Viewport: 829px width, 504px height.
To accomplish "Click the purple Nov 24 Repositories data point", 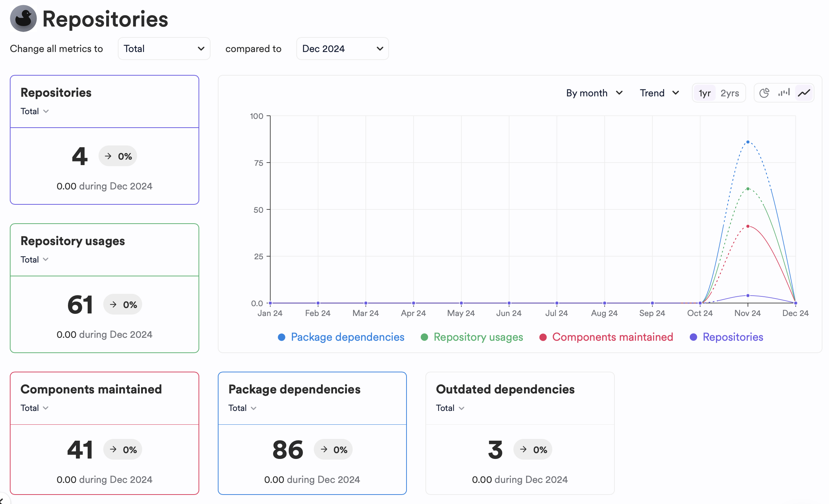I will point(748,296).
